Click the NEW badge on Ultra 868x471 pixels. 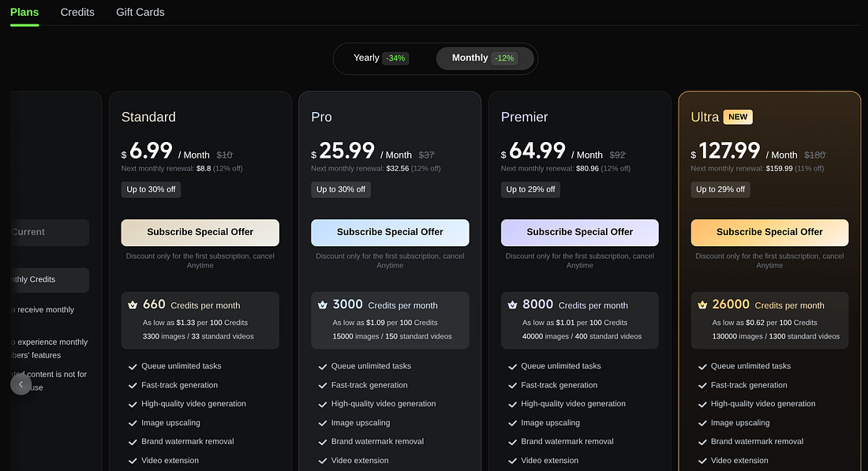tap(738, 117)
